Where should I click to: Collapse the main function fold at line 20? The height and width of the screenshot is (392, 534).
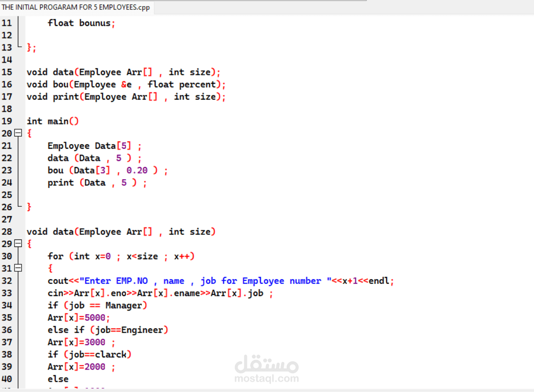(x=18, y=133)
